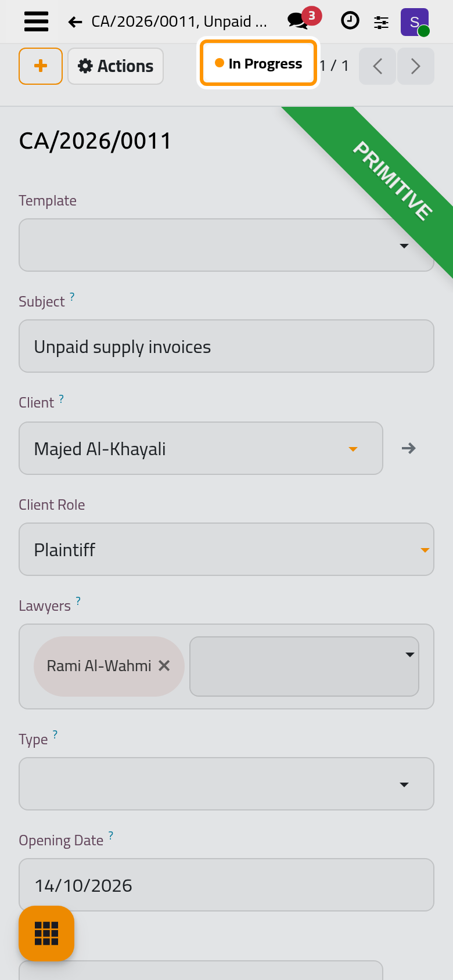Open the Client Role Plaintiff dropdown
453x980 pixels.
pos(227,549)
